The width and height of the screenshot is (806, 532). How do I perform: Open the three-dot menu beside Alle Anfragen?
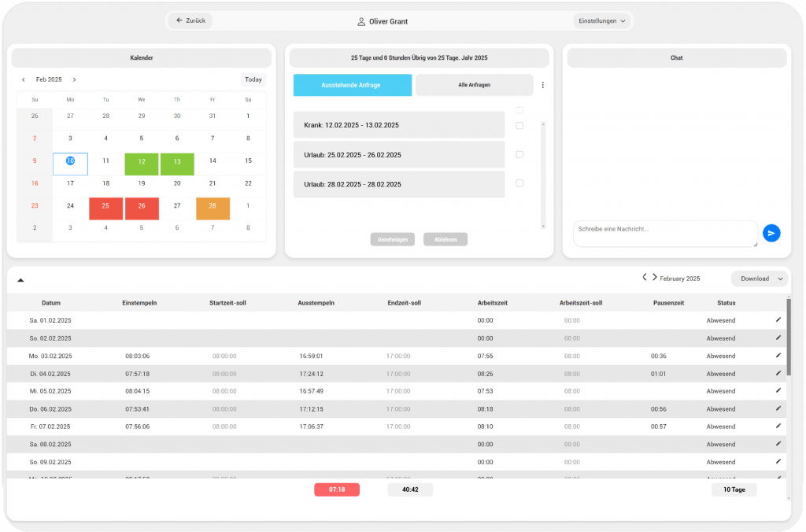point(542,85)
